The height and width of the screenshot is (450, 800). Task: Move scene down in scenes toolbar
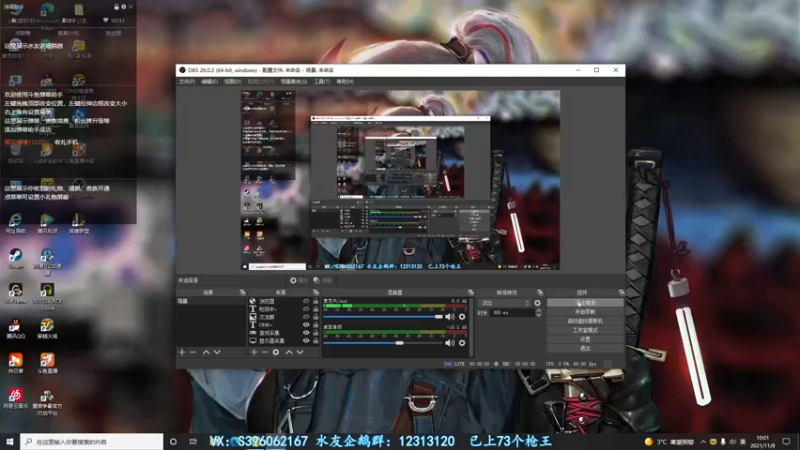pos(217,352)
